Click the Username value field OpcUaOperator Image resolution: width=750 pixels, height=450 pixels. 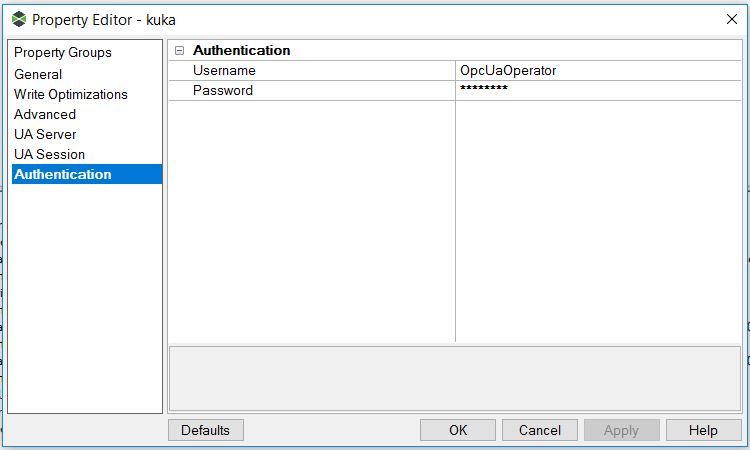[598, 71]
